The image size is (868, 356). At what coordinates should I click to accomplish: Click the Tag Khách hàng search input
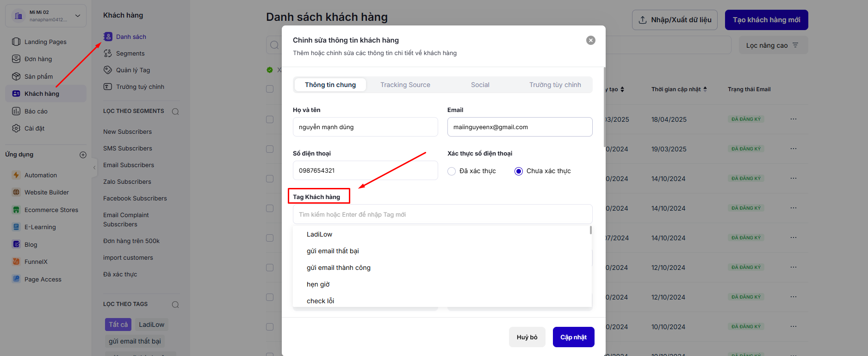(x=442, y=214)
